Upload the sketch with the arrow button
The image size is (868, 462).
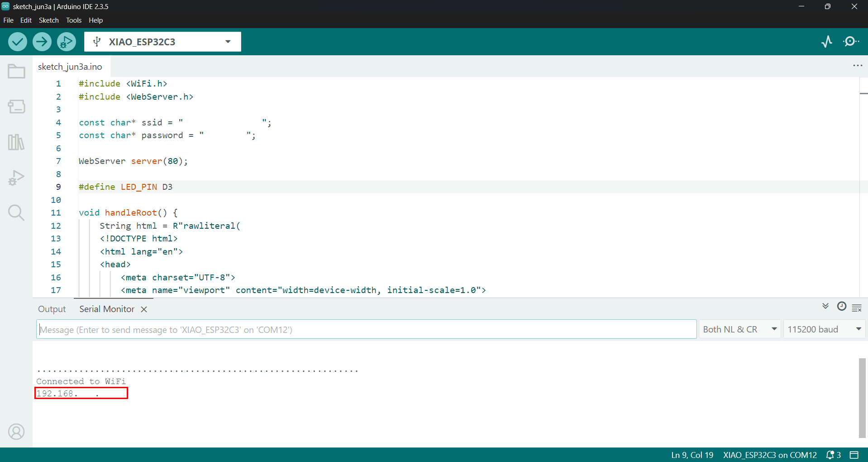(x=42, y=42)
